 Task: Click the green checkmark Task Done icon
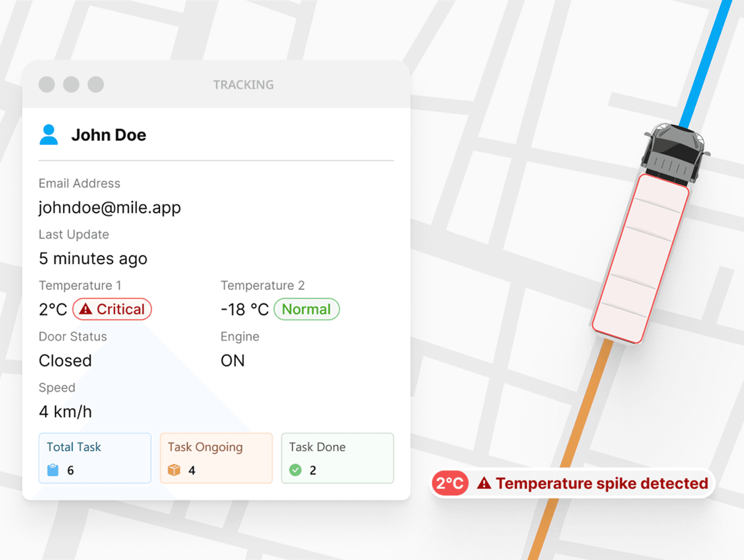coord(295,470)
